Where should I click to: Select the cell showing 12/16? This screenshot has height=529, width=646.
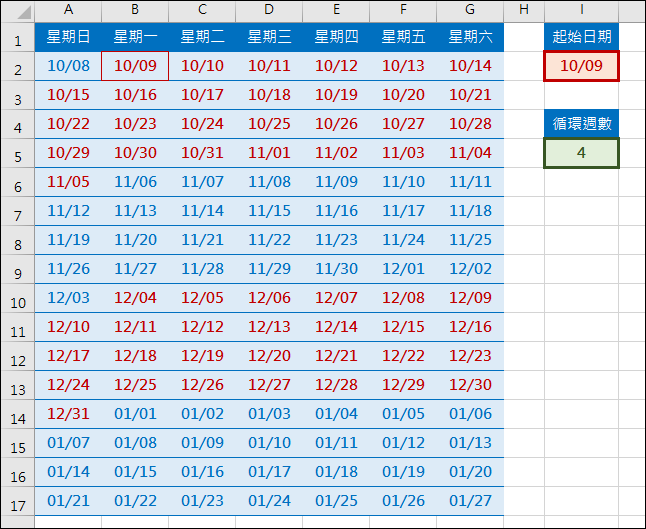pos(470,327)
